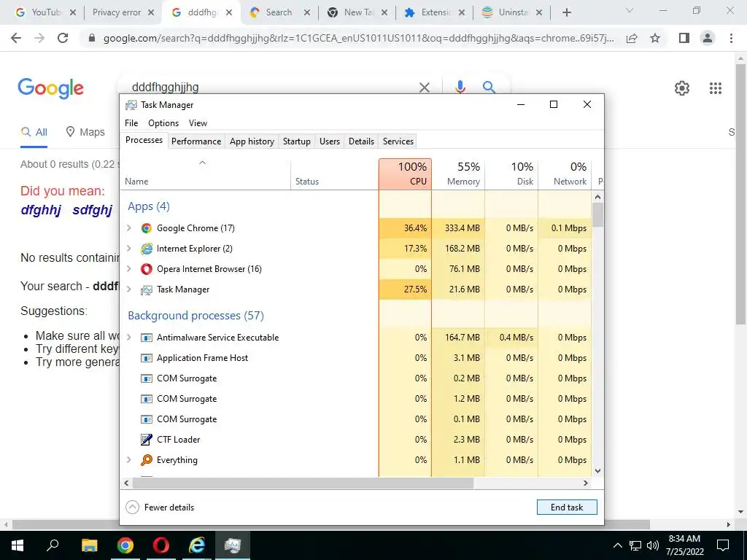The width and height of the screenshot is (747, 560).
Task: Expand the Everything process row
Action: [x=128, y=460]
